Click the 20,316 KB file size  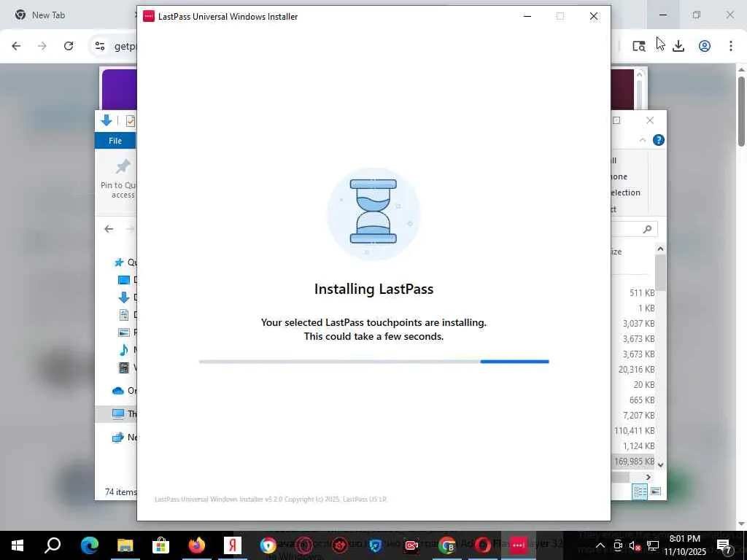coord(636,370)
